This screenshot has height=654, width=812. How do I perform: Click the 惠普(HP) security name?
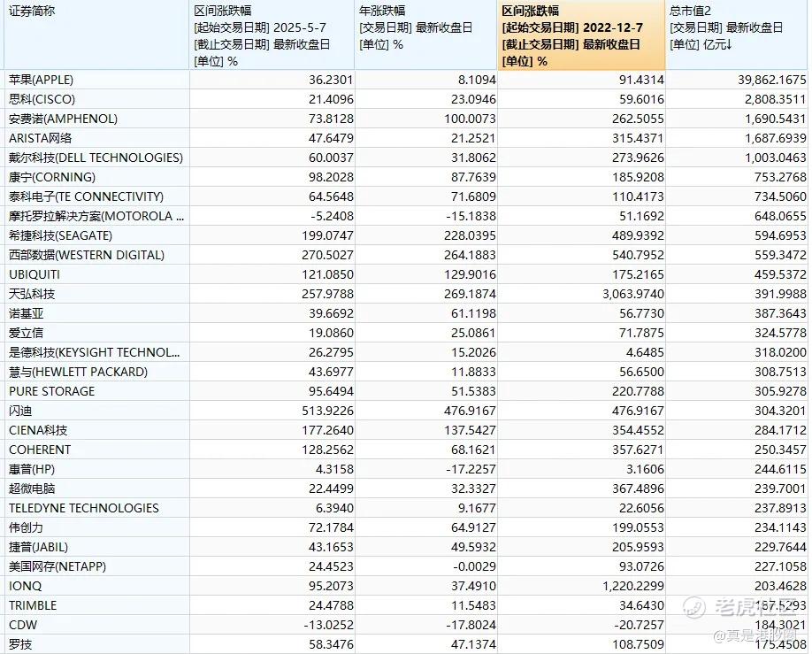click(32, 469)
